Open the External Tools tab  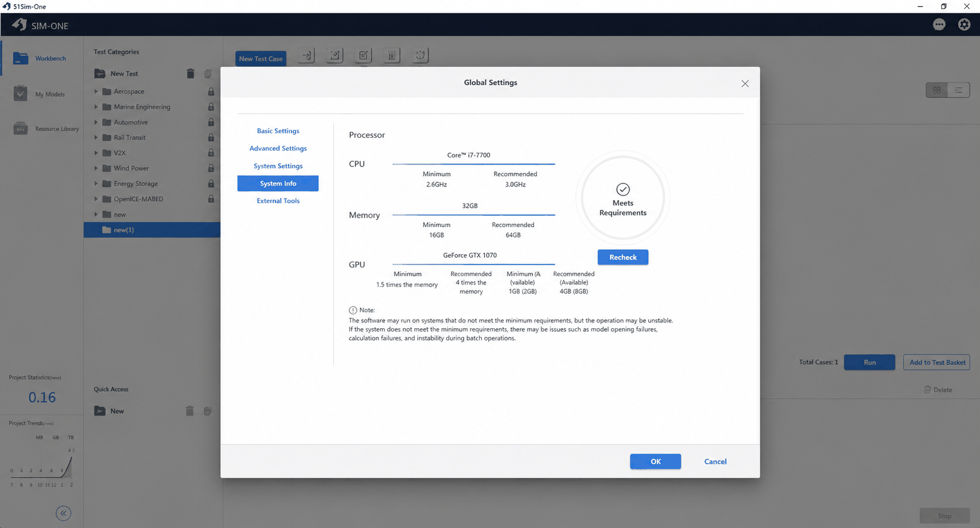coord(278,201)
